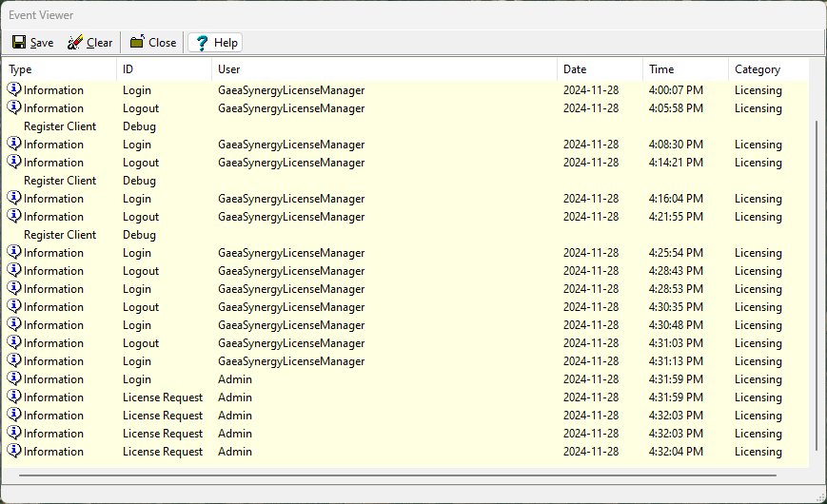
Task: Click the Help question mark icon
Action: [202, 43]
